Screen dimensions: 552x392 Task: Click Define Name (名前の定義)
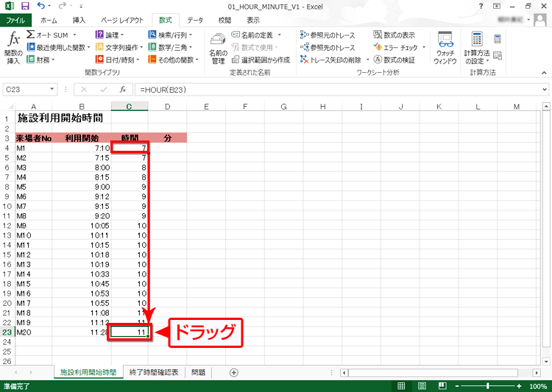click(252, 35)
